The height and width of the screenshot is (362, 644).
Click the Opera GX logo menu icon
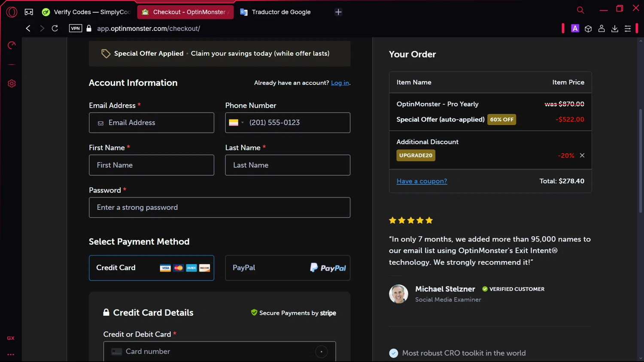[12, 12]
